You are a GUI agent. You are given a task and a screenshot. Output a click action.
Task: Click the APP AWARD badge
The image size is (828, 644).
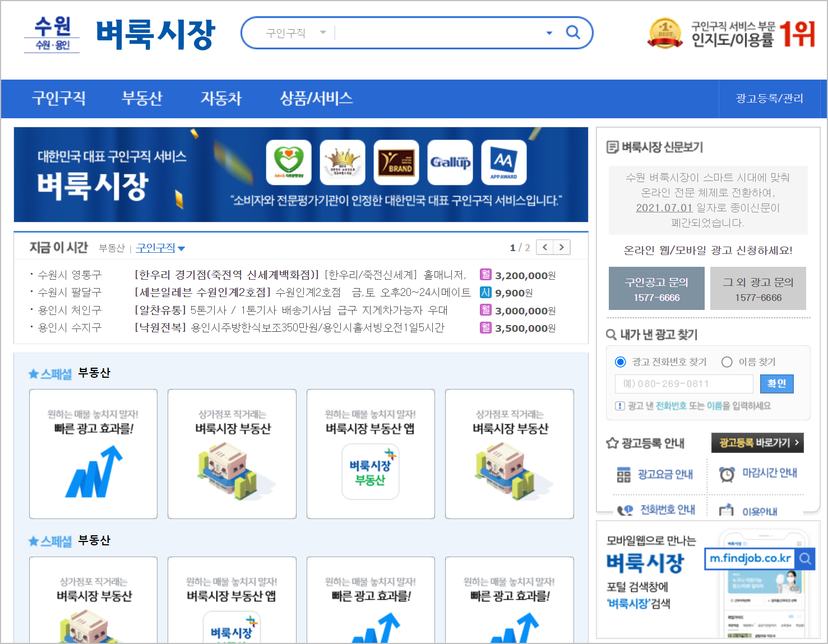pyautogui.click(x=504, y=162)
